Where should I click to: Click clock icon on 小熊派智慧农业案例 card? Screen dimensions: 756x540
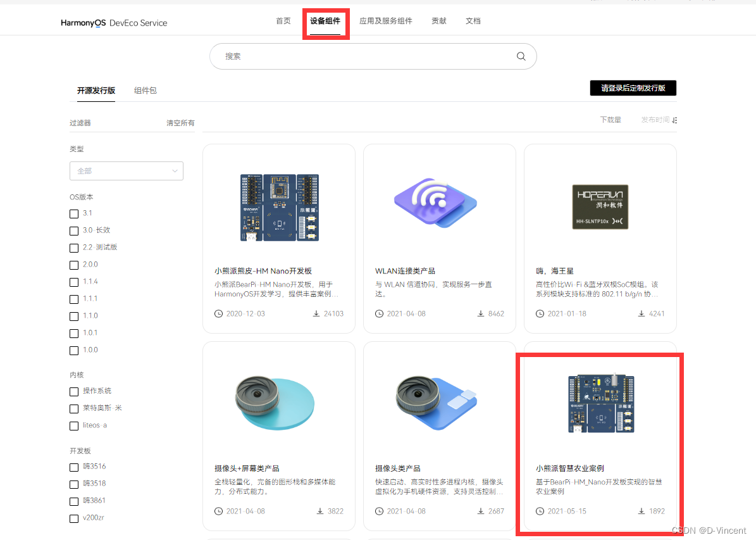coord(540,511)
